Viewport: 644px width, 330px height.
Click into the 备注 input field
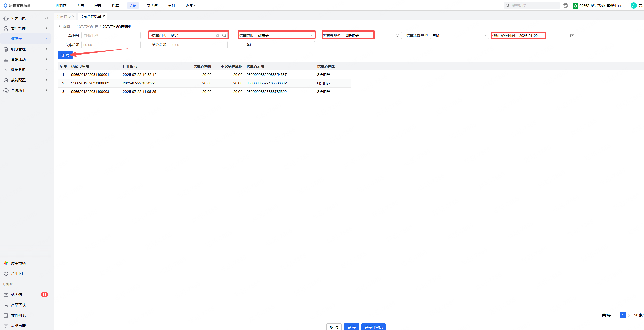tap(285, 45)
